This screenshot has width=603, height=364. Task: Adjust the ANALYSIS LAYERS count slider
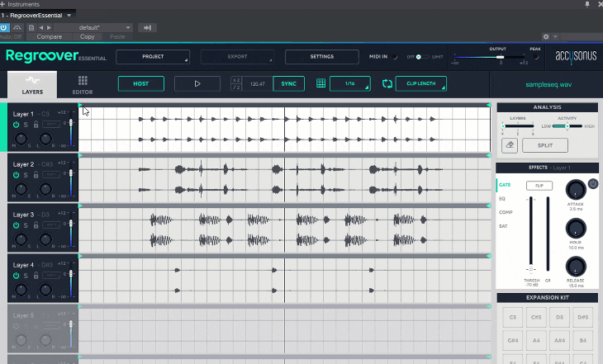(x=518, y=126)
